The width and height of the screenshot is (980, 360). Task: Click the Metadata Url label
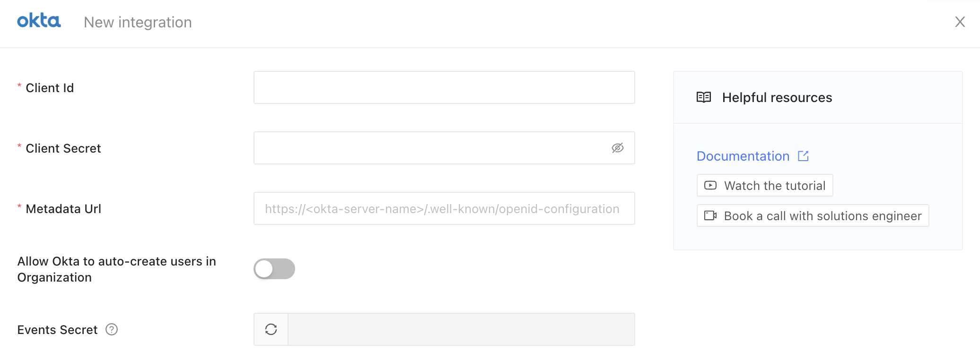[x=63, y=209]
